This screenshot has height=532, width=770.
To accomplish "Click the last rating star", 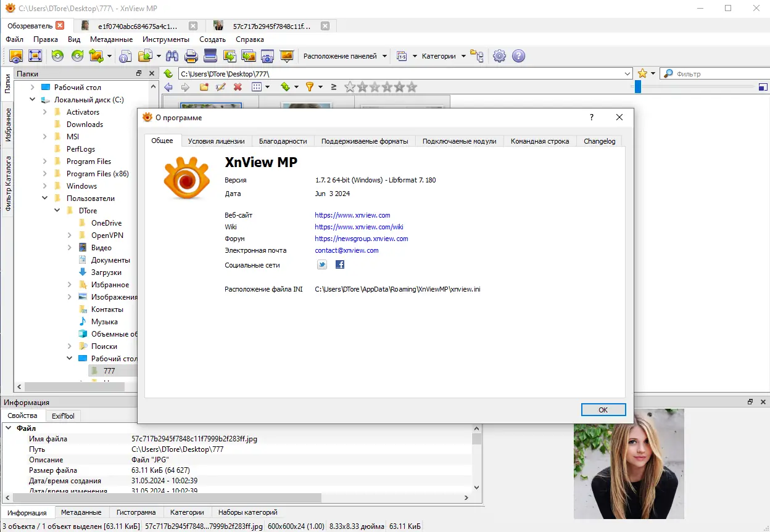I will [x=412, y=87].
